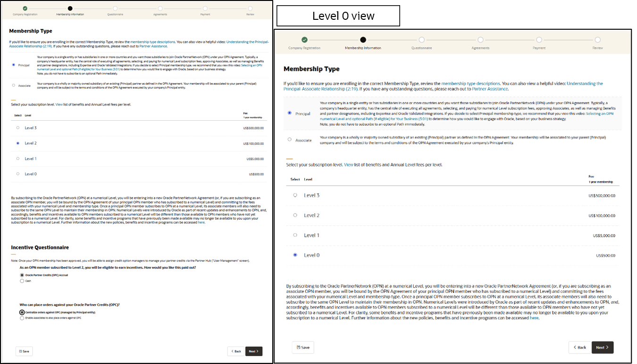Screen dimensions: 637x364
Task: Open the Understanding the Principal-Associate Relationship video link, left panel
Action: point(140,44)
